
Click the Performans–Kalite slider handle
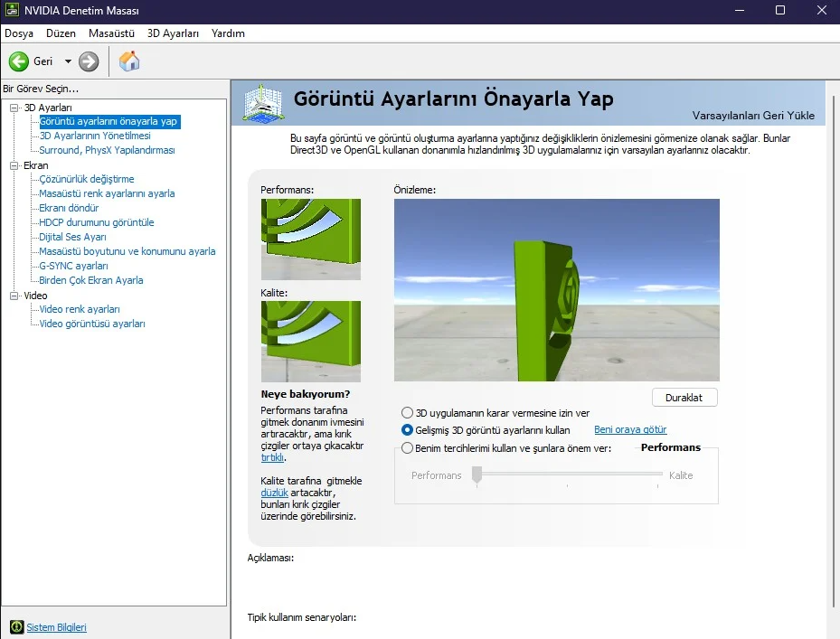click(477, 475)
